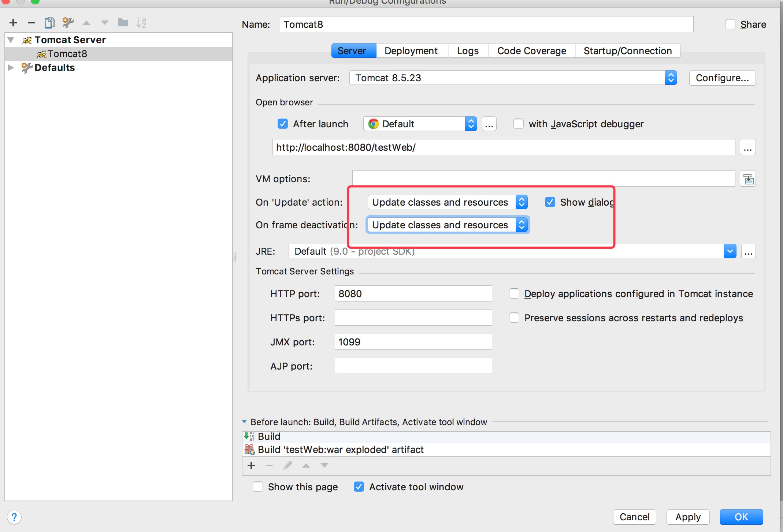Click the localhost URL field
Screen dimensions: 783x532
[x=504, y=147]
